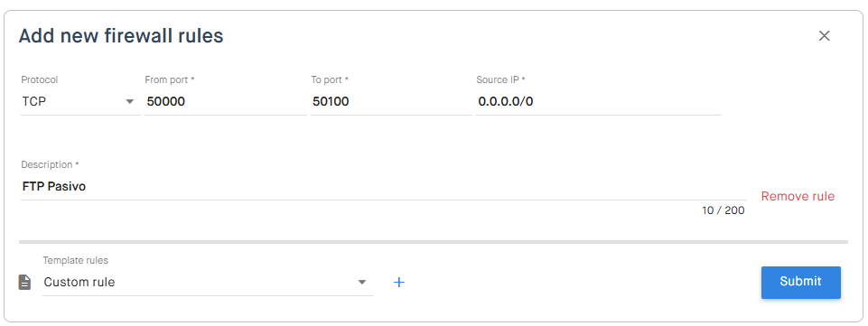Click the From port label
Viewport: 868px width, 326px height.
click(170, 80)
